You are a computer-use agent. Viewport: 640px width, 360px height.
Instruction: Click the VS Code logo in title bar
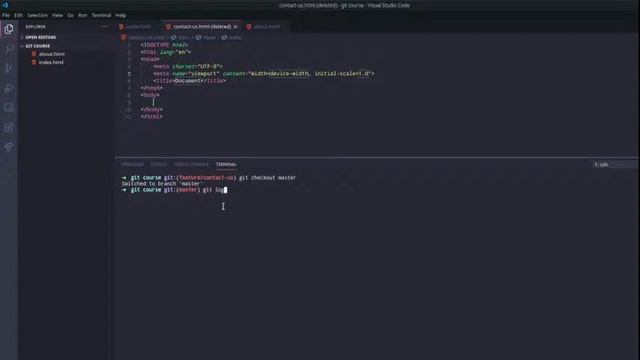pos(5,5)
